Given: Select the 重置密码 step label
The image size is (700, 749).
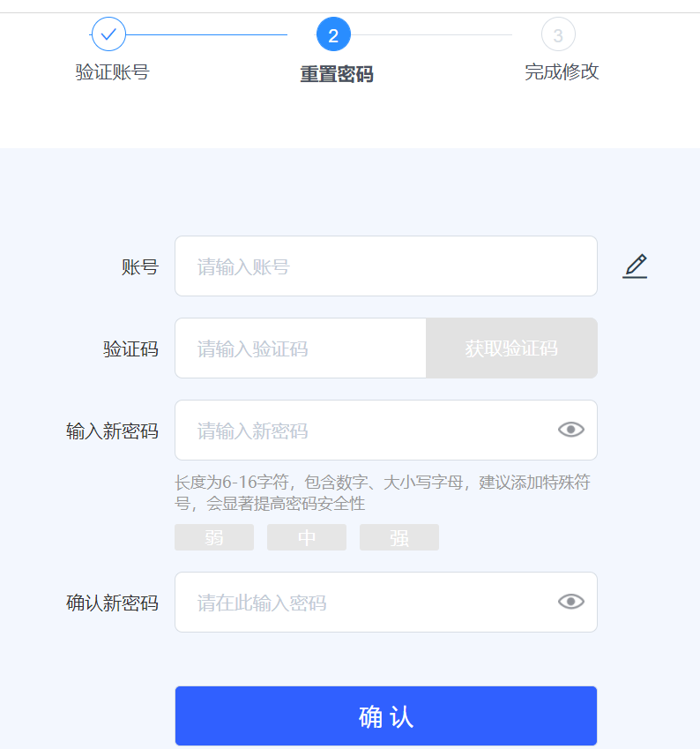Looking at the screenshot, I should coord(337,74).
